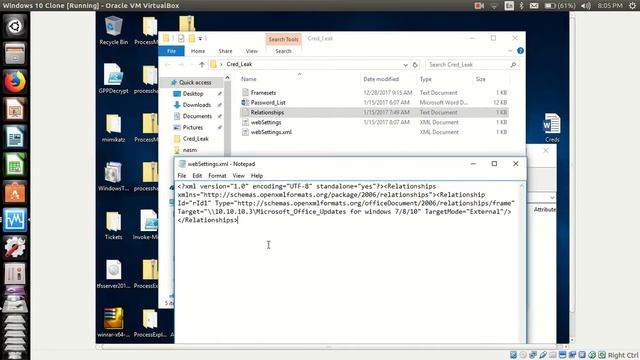This screenshot has height=360, width=640.
Task: Open Cred_Leak in the navigation pane
Action: click(x=196, y=139)
